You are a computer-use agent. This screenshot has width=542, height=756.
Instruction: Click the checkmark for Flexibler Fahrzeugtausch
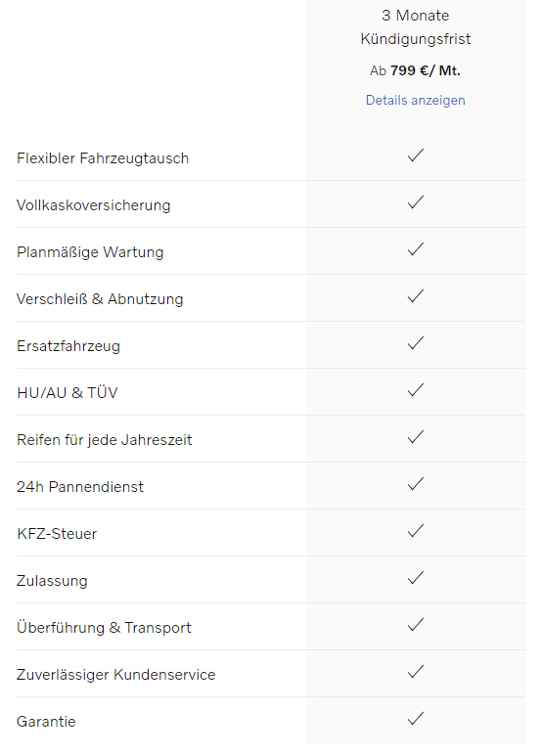pyautogui.click(x=415, y=156)
